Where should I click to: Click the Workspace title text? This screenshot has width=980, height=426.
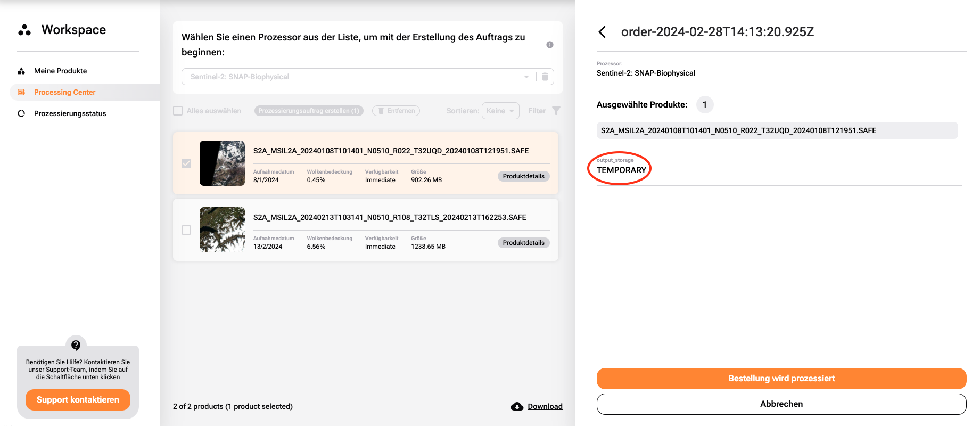(73, 30)
